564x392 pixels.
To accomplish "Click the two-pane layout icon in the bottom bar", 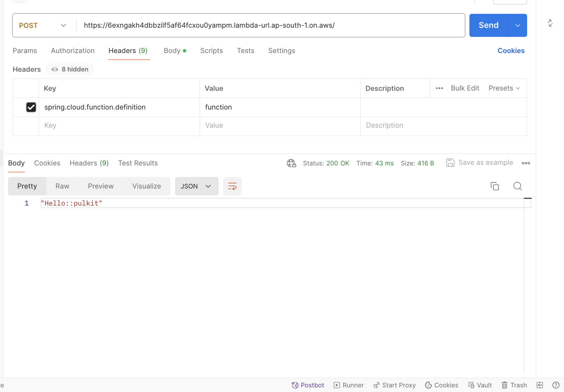I will click(x=540, y=385).
